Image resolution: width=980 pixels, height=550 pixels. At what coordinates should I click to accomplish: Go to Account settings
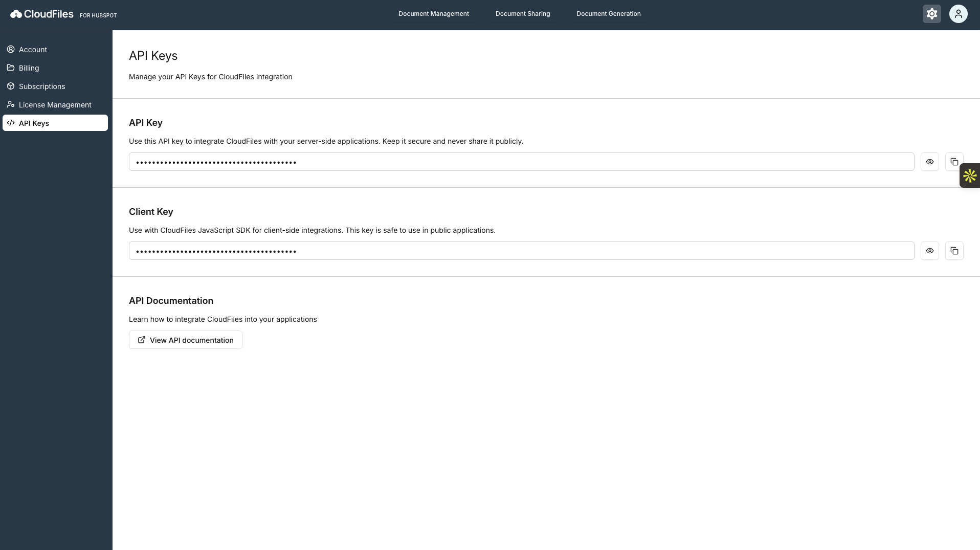(55, 49)
